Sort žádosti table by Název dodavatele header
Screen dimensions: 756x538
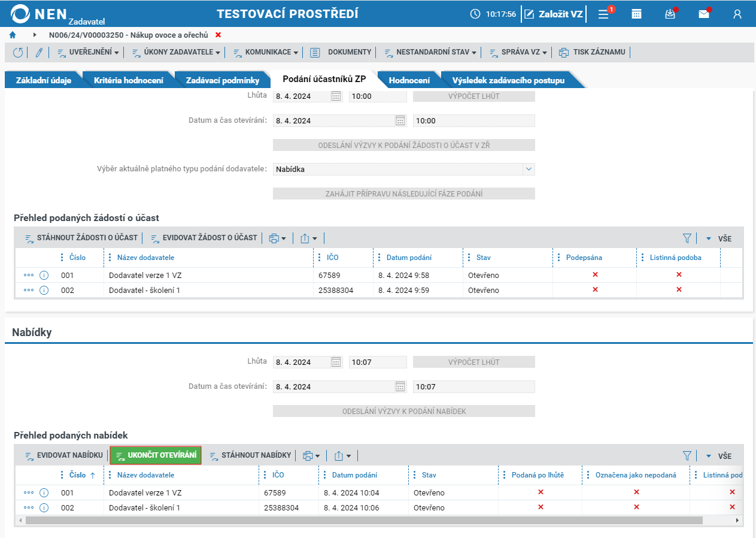pyautogui.click(x=145, y=258)
